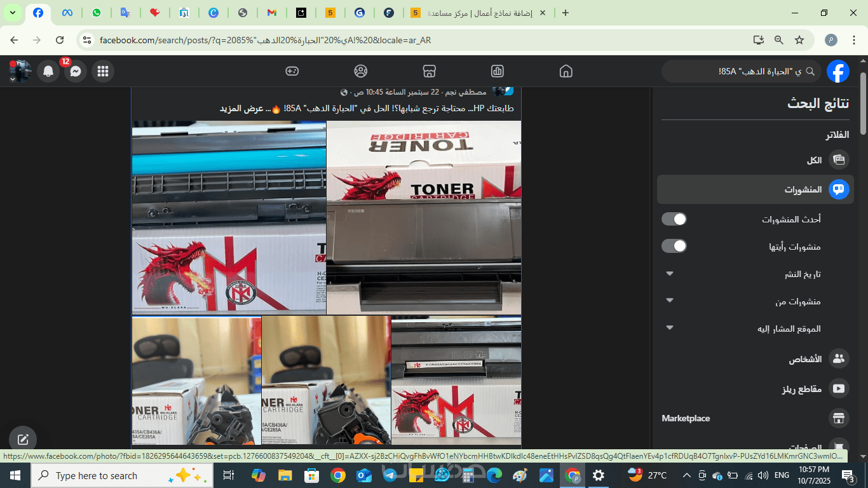Viewport: 868px width, 488px height.
Task: Open Chrome profile avatar button
Action: [831, 40]
